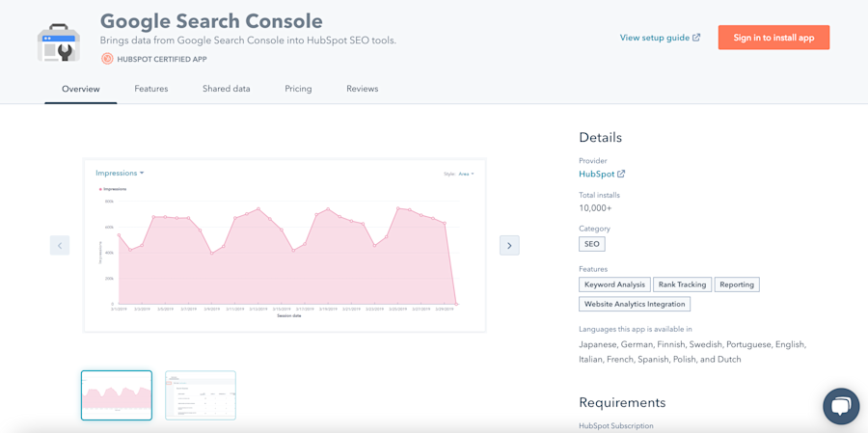This screenshot has width=868, height=433.
Task: Open the Pricing tab
Action: tap(298, 89)
